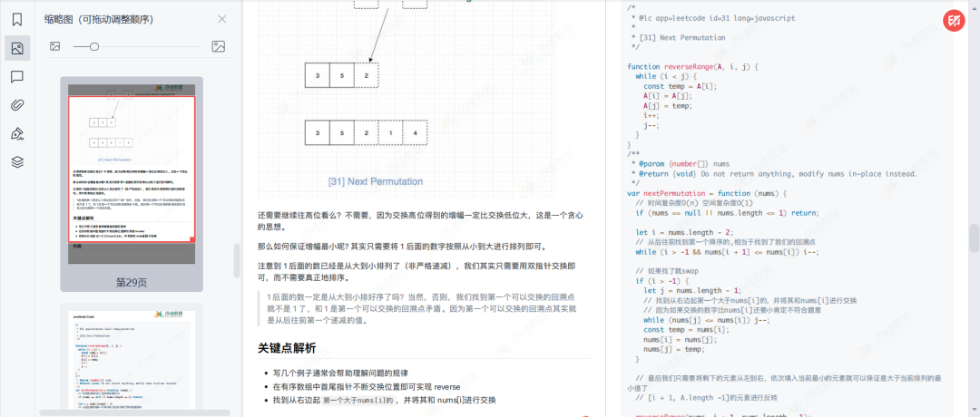The height and width of the screenshot is (417, 980).
Task: Click the code line const temp = A[i]
Action: pos(681,86)
